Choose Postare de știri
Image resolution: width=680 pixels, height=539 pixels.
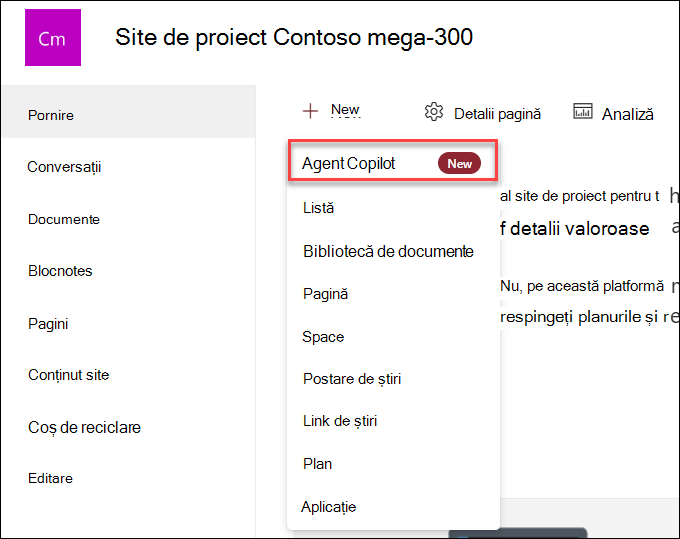[352, 379]
